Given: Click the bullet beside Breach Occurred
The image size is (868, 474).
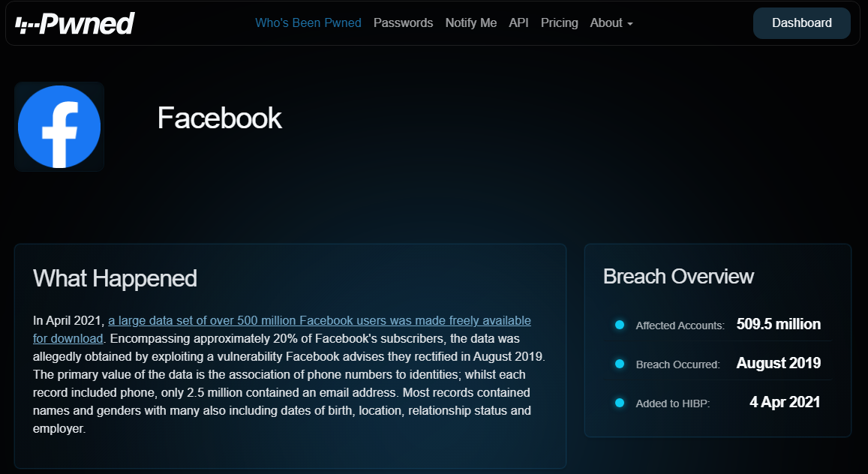Looking at the screenshot, I should (620, 364).
